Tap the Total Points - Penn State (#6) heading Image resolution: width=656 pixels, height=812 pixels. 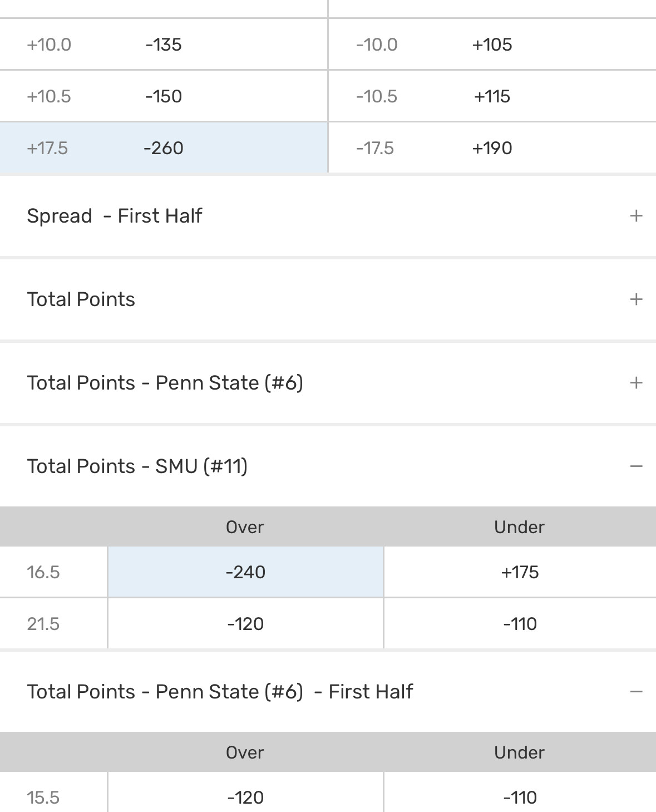click(165, 383)
